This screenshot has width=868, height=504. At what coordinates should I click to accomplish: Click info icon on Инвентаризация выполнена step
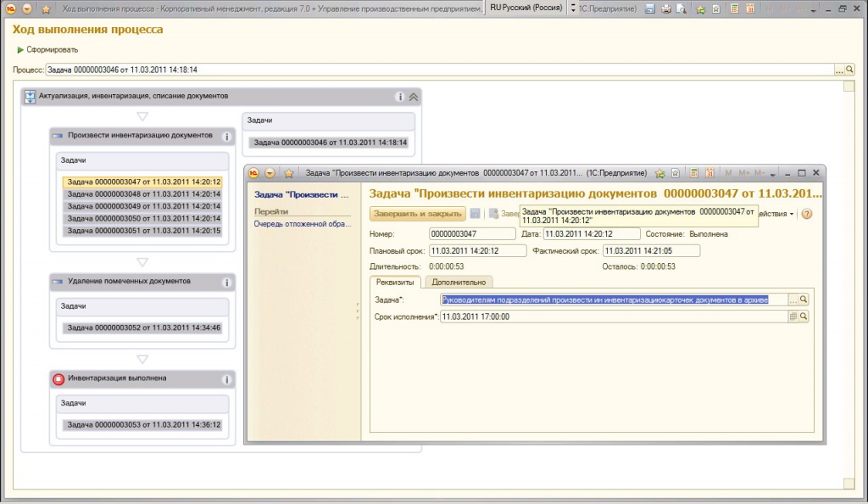click(x=226, y=379)
